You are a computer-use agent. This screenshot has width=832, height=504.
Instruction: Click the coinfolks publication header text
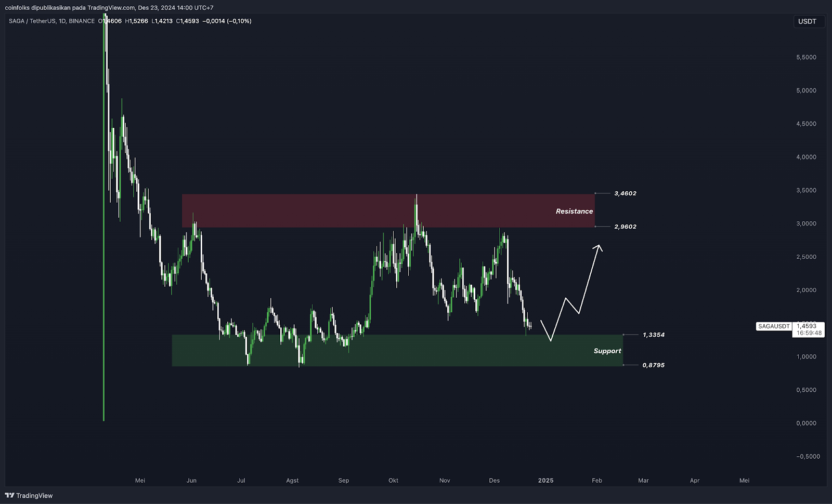click(109, 8)
